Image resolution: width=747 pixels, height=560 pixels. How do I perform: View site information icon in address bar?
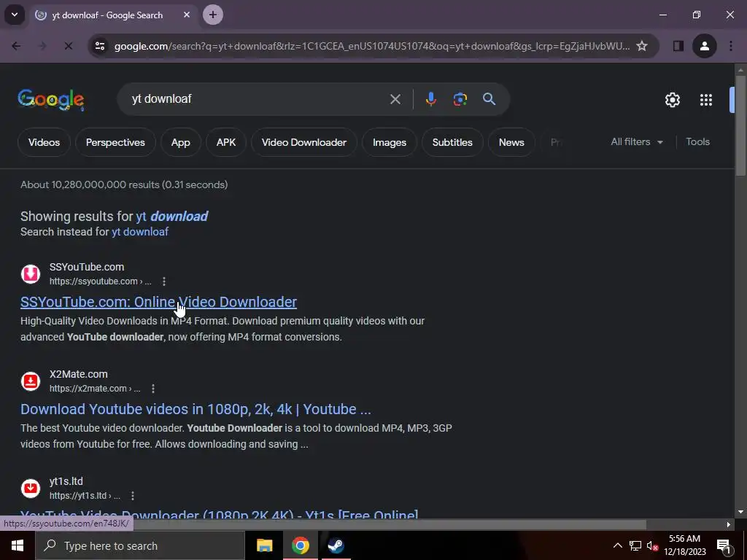point(100,46)
